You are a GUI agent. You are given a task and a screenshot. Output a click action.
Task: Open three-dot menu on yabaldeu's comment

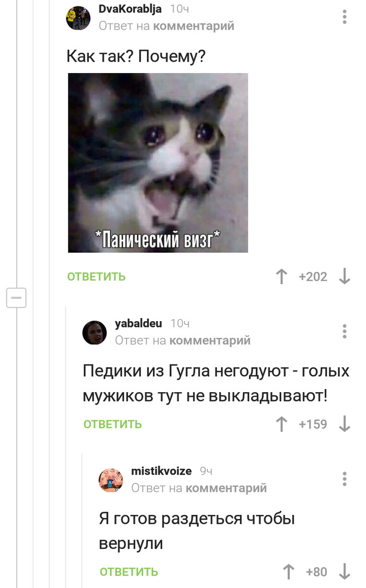pos(344,332)
